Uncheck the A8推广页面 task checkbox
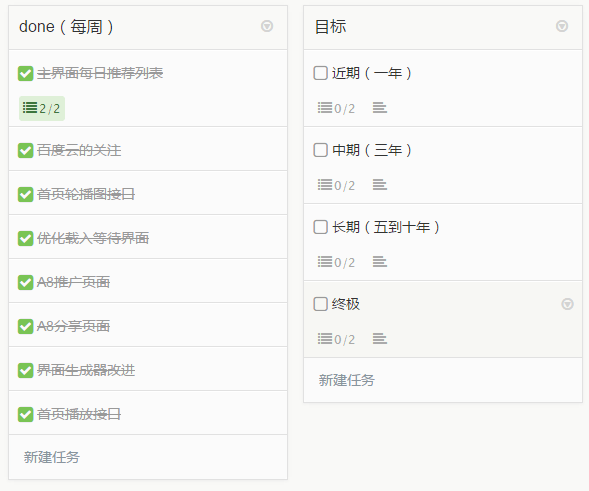The image size is (589, 491). (x=26, y=283)
